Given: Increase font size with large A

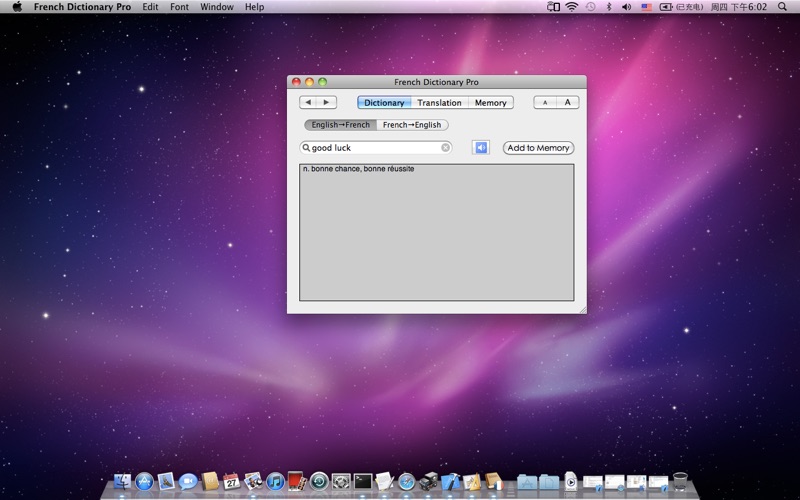Looking at the screenshot, I should (567, 102).
